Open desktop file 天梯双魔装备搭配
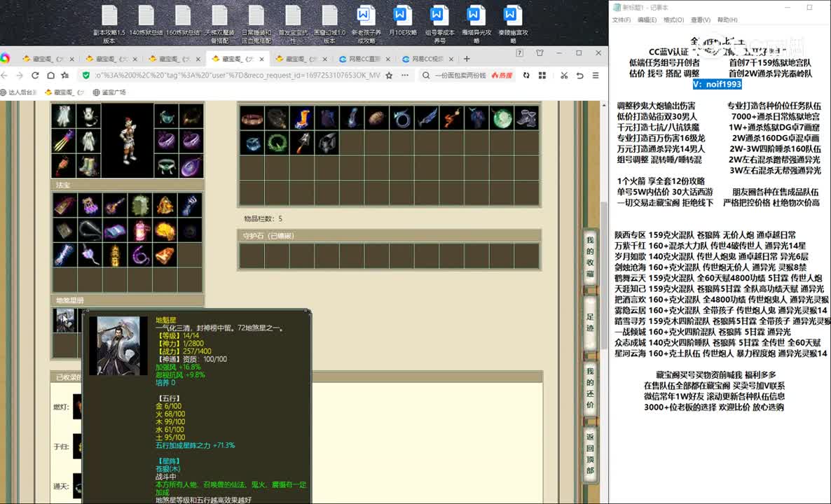The image size is (831, 504). click(x=219, y=24)
